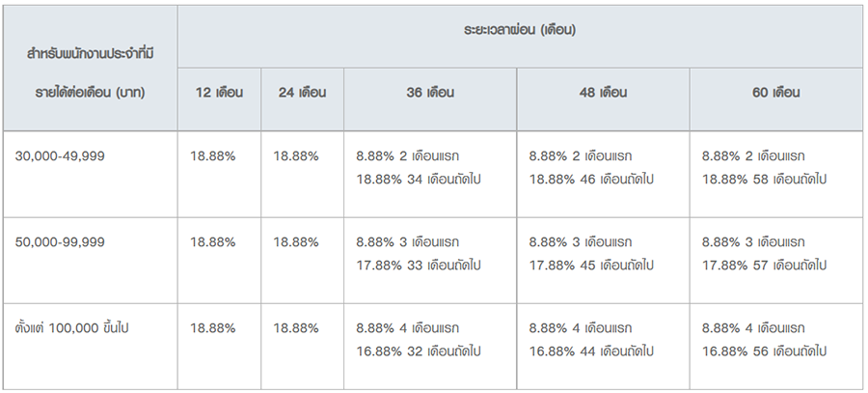The width and height of the screenshot is (868, 393).
Task: Click the "ตั้งแต่ 100,000 ขึ้นไป" row label
Action: click(71, 328)
